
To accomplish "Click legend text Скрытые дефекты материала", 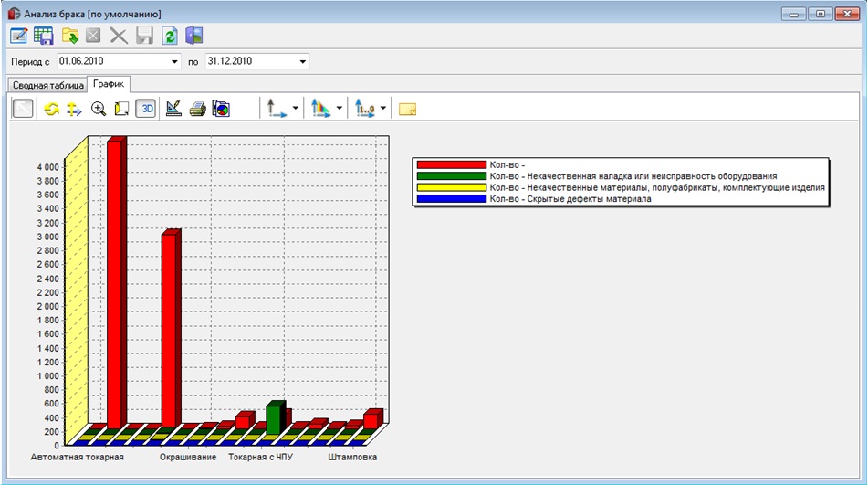I will pyautogui.click(x=589, y=199).
